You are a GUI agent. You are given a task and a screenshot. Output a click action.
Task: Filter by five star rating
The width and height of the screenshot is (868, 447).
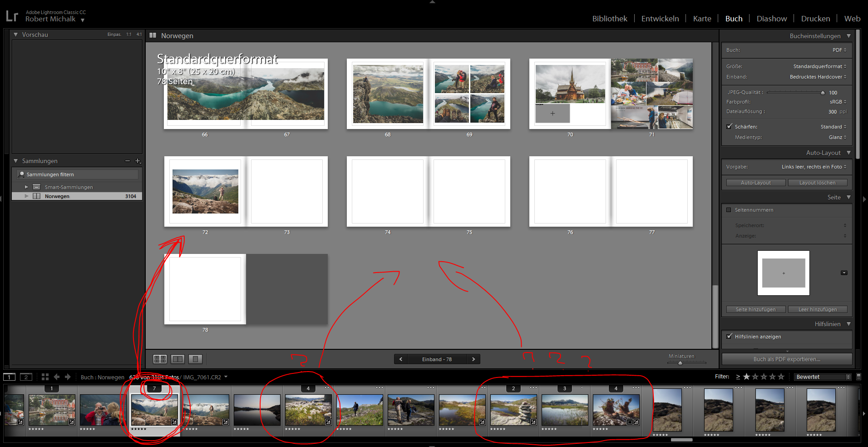pyautogui.click(x=781, y=377)
